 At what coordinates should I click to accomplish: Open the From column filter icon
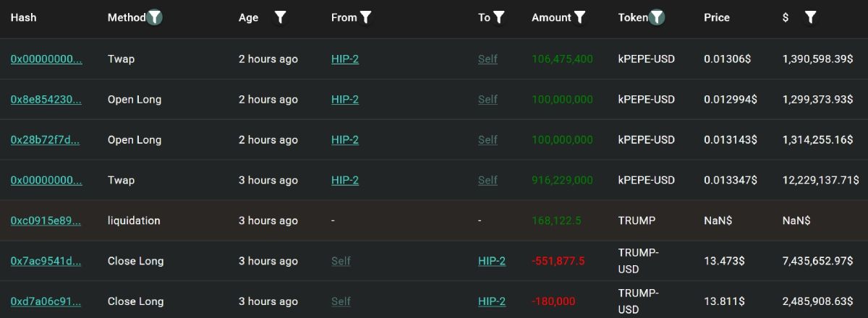coord(366,17)
